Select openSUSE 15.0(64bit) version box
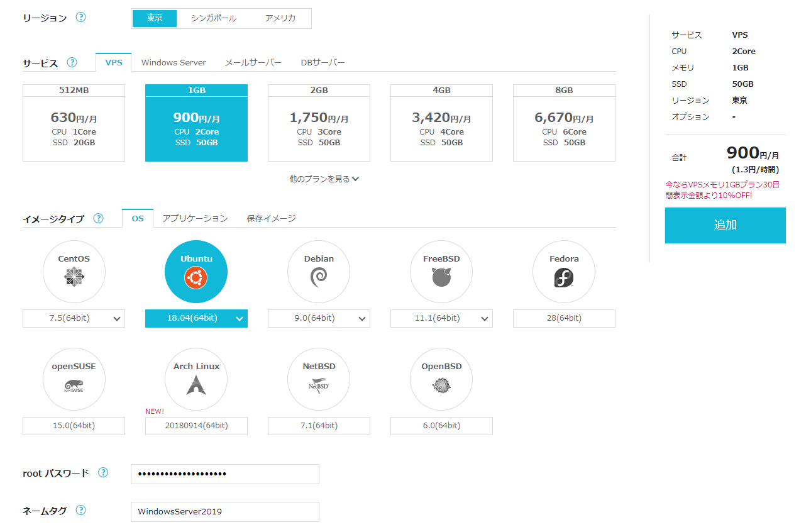This screenshot has width=811, height=532. point(74,426)
